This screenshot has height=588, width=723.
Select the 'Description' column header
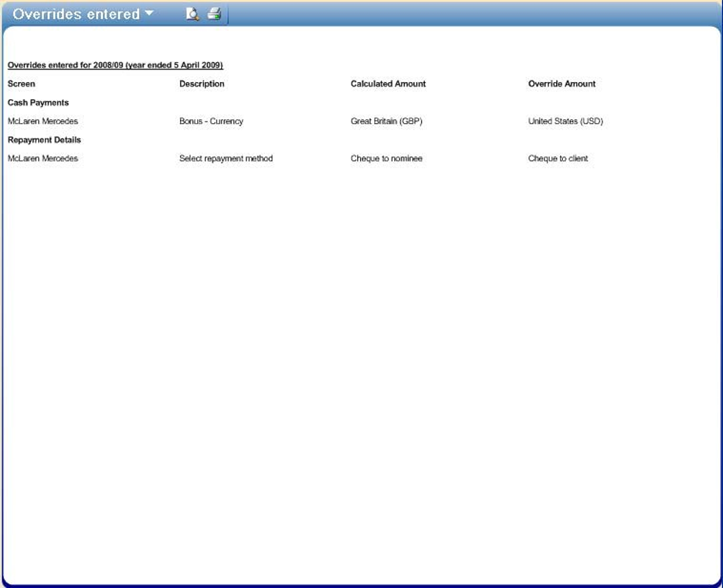202,84
